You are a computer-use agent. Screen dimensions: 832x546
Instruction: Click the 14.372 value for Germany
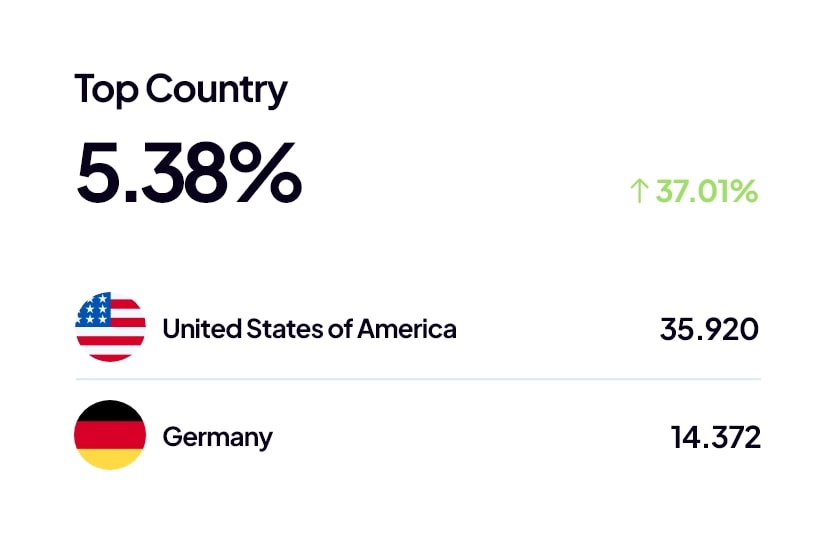(715, 437)
